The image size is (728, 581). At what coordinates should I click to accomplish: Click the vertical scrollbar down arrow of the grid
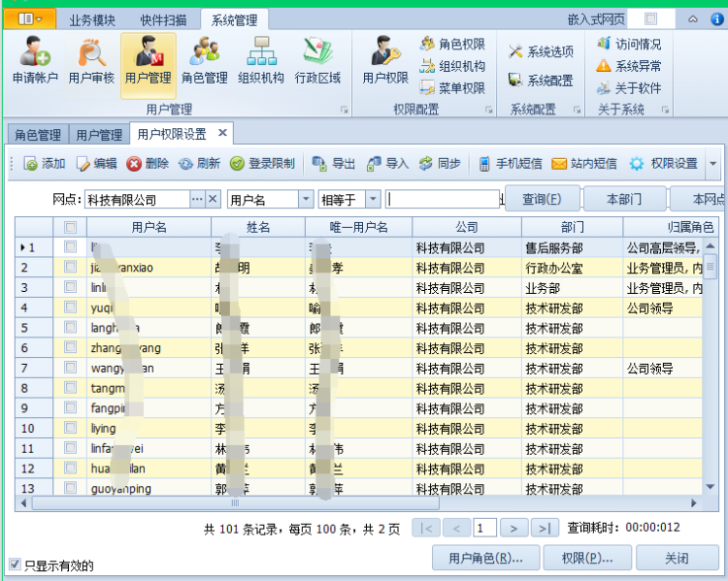711,487
